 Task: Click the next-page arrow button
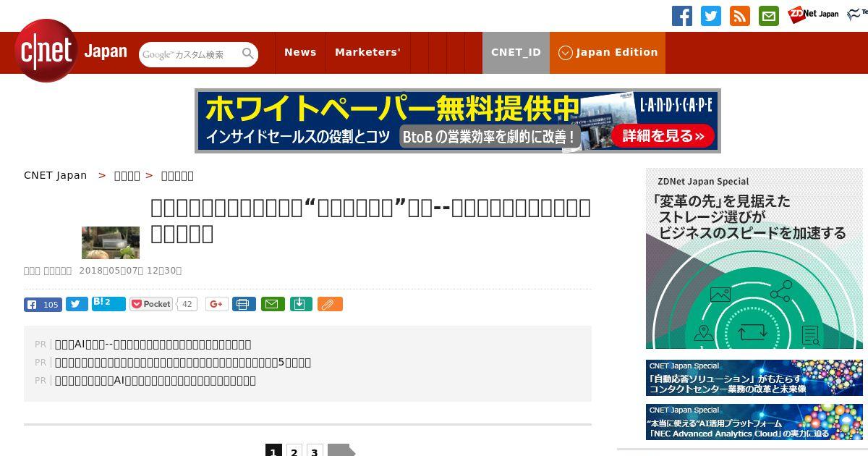click(x=341, y=452)
